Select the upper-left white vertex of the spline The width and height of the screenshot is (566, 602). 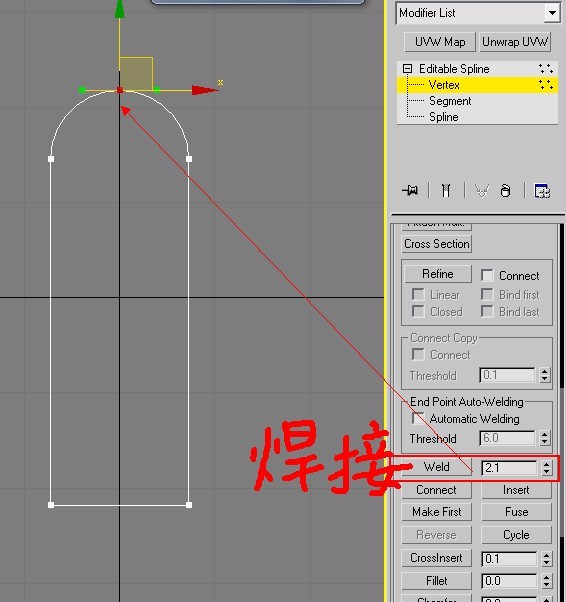pyautogui.click(x=51, y=159)
